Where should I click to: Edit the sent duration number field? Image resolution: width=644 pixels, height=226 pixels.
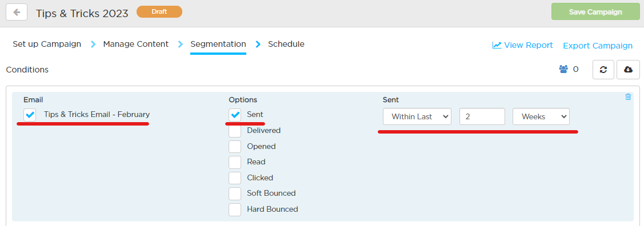[482, 116]
